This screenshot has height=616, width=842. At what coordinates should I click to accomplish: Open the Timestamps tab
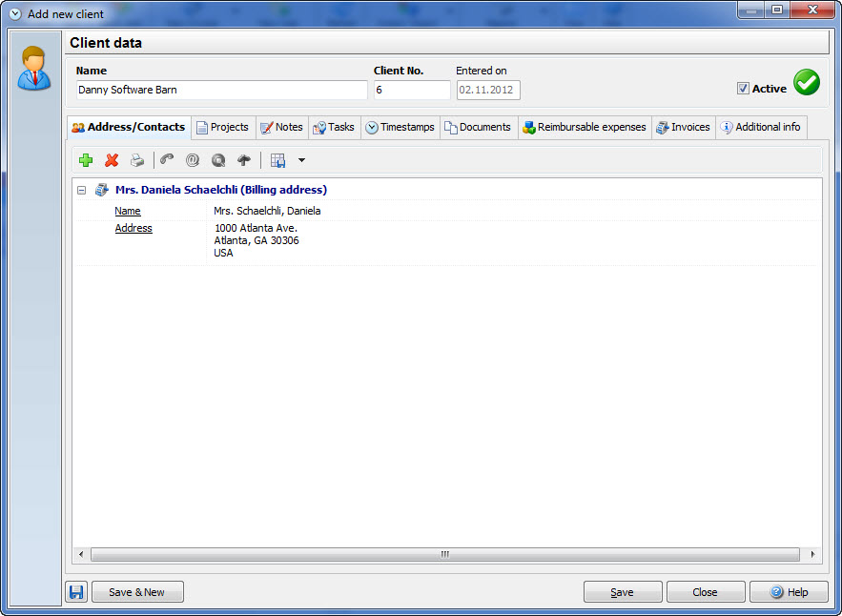coord(400,127)
